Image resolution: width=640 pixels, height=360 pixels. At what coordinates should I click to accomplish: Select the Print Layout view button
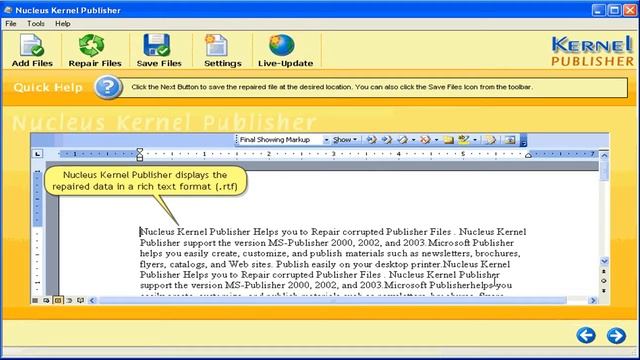58,300
